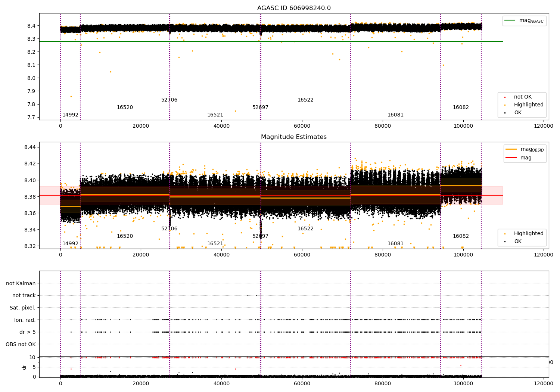Click obsid label 16082 in top panel
This screenshot has width=560, height=392.
click(461, 108)
